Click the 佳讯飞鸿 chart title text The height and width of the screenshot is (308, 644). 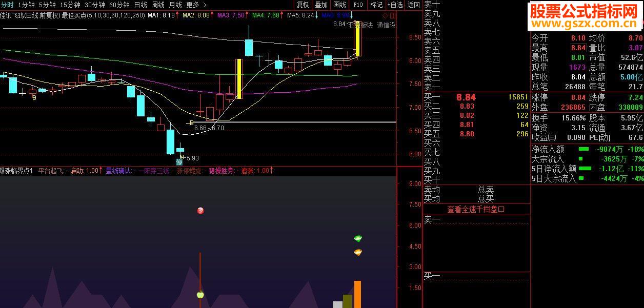tap(13, 15)
